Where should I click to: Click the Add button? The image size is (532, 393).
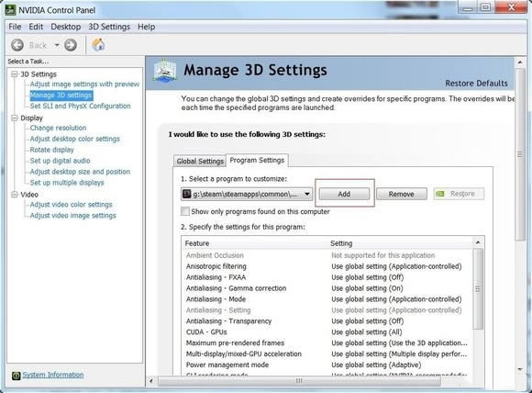[x=344, y=194]
